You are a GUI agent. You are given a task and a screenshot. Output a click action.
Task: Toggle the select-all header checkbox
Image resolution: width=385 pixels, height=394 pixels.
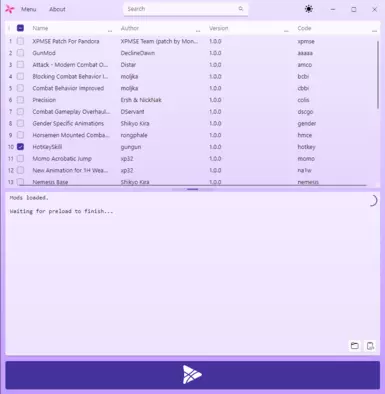20,28
